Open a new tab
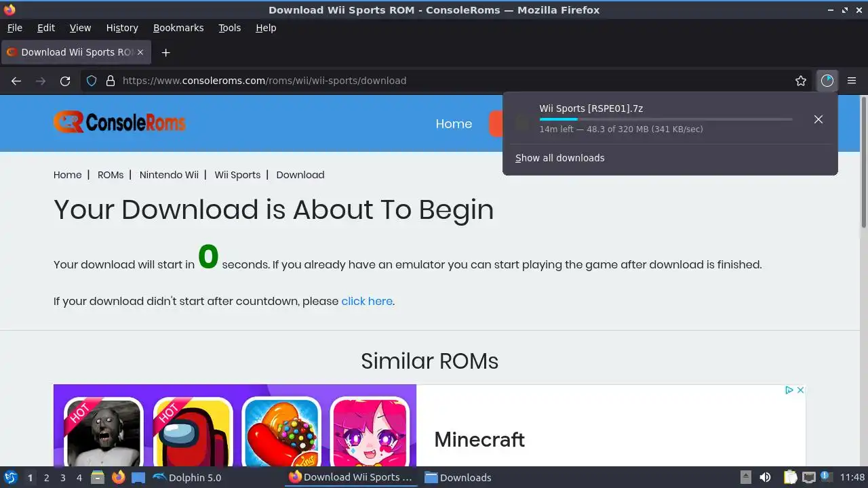 pyautogui.click(x=165, y=52)
